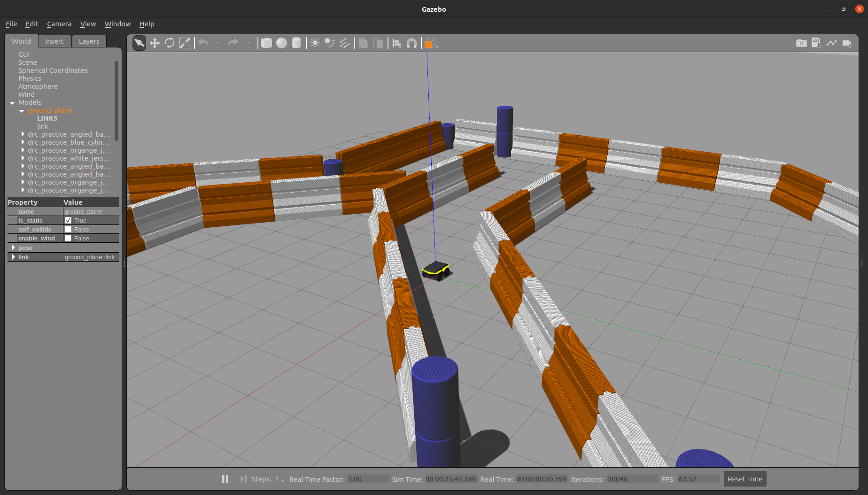Activate the Scale mode tool

(x=185, y=43)
